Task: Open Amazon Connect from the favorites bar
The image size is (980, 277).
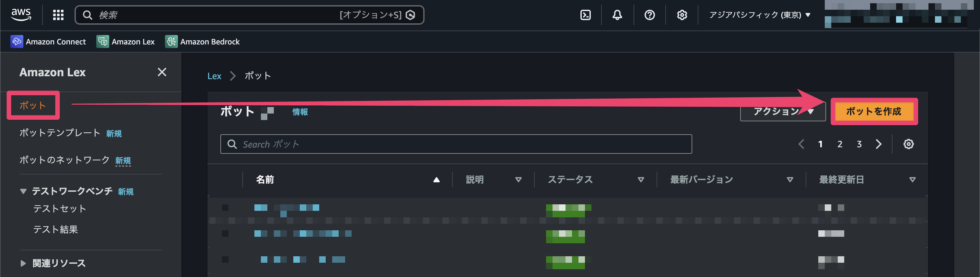Action: [x=49, y=42]
